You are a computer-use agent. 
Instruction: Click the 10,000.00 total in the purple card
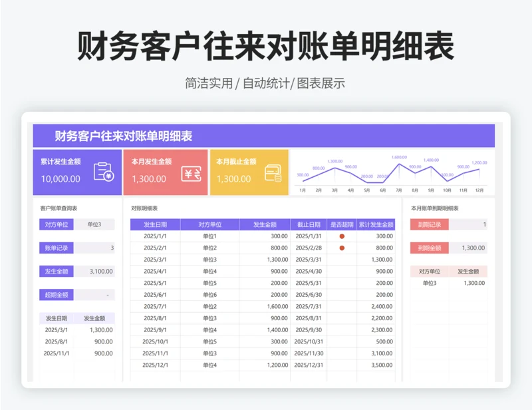coord(61,179)
